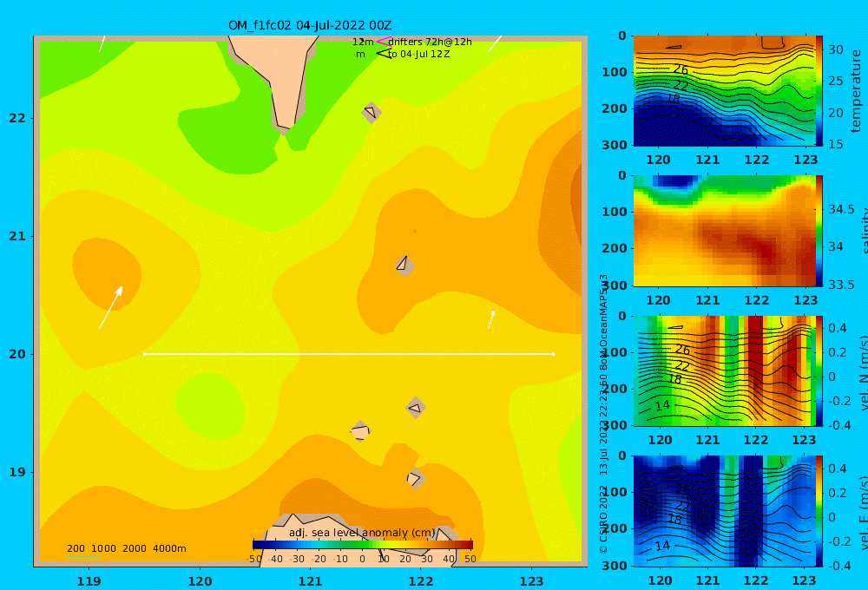The width and height of the screenshot is (868, 590).
Task: Select the drifter diamond marker near 19.3N 121.5E
Action: pyautogui.click(x=360, y=431)
